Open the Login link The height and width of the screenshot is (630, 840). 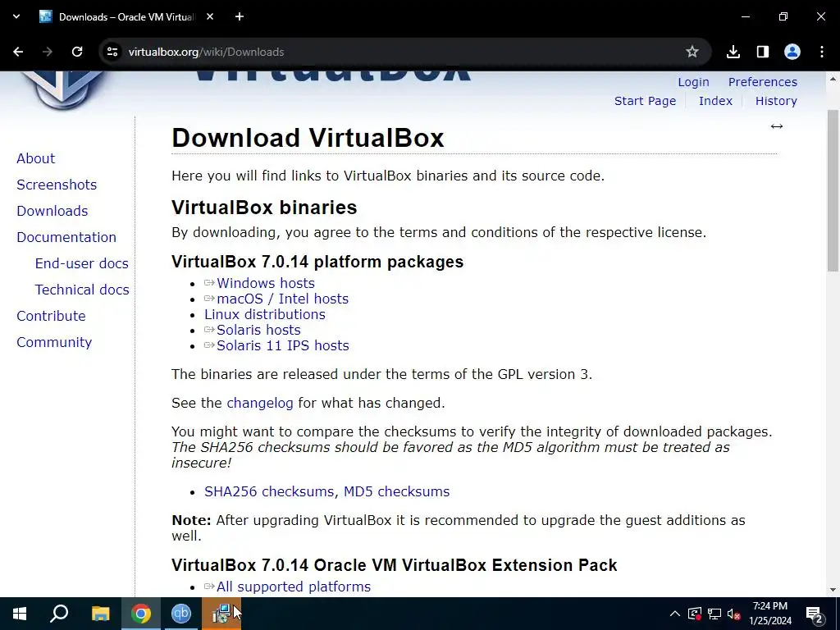693,82
